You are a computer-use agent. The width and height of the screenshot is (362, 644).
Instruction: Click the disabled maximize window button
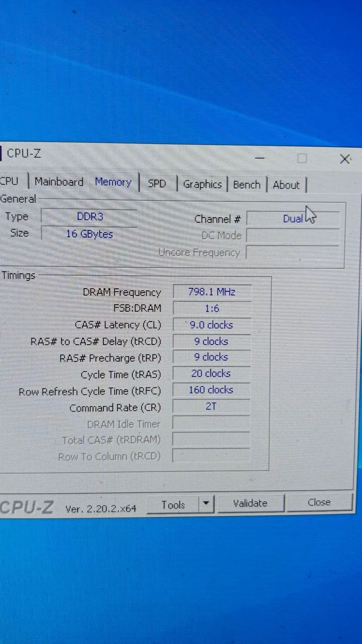(x=302, y=158)
